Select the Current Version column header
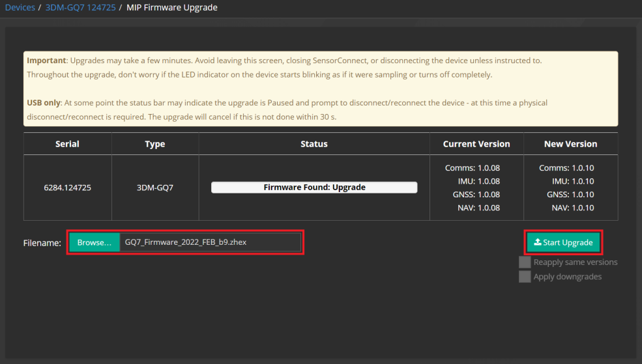642x364 pixels. (x=476, y=144)
